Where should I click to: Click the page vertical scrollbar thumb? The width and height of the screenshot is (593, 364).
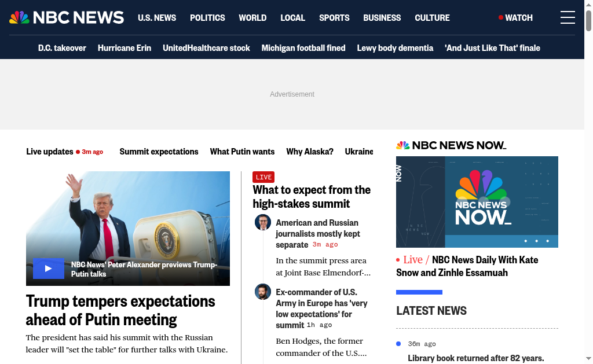click(588, 21)
